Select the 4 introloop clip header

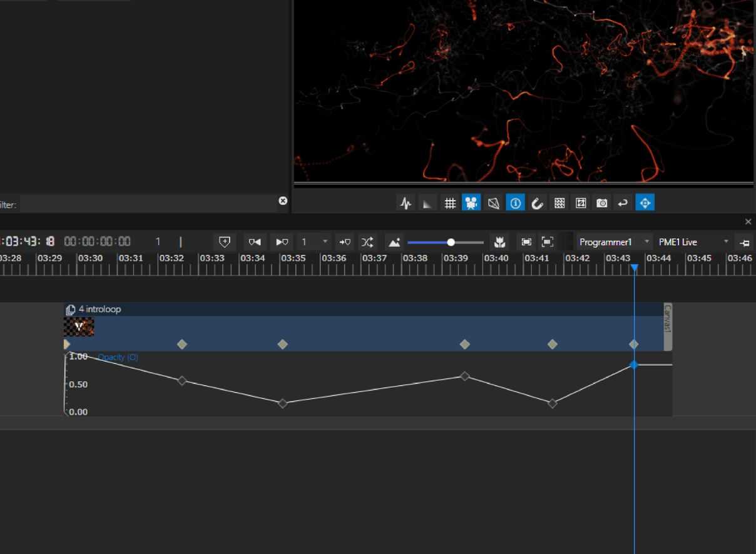tap(100, 310)
